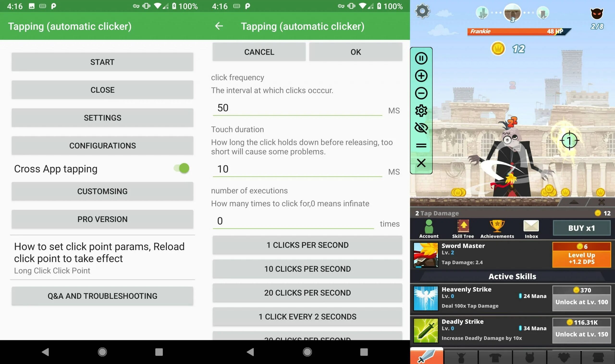Click OK to confirm settings

(x=355, y=52)
